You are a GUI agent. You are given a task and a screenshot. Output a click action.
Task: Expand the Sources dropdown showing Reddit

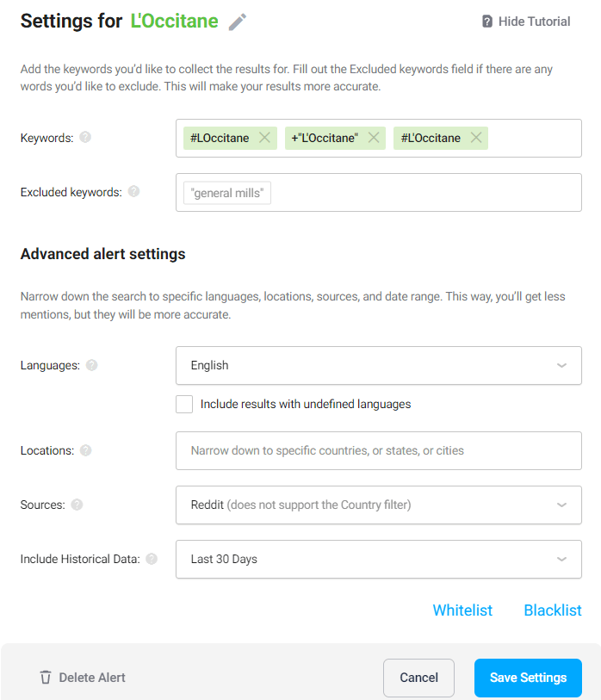pos(379,505)
